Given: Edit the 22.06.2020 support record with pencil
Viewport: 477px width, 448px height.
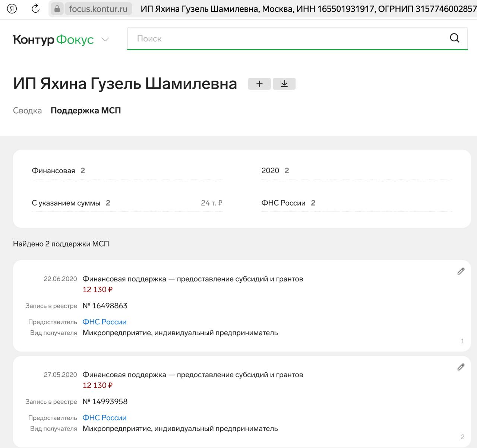Looking at the screenshot, I should coord(461,271).
